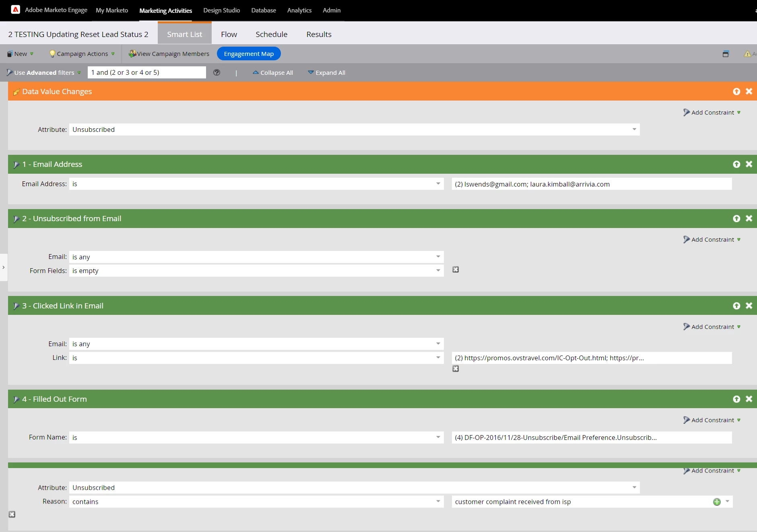Add Constraint to Unsubscribed from Email filter
757x532 pixels.
[712, 240]
